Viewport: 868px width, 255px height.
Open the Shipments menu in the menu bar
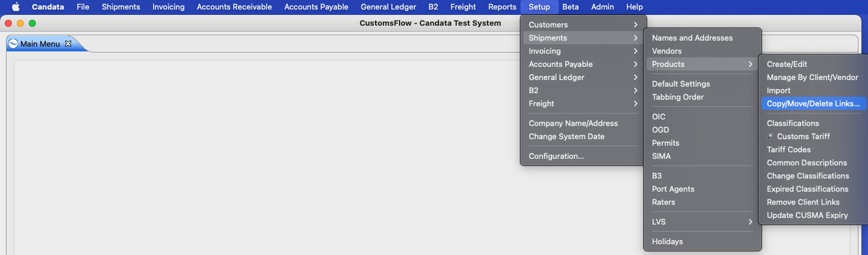click(121, 7)
